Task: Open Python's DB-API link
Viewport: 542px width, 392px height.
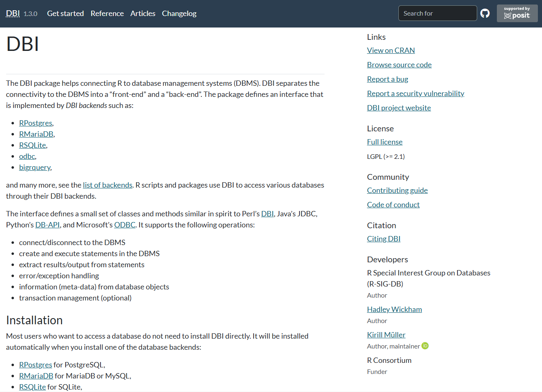Action: pyautogui.click(x=48, y=225)
